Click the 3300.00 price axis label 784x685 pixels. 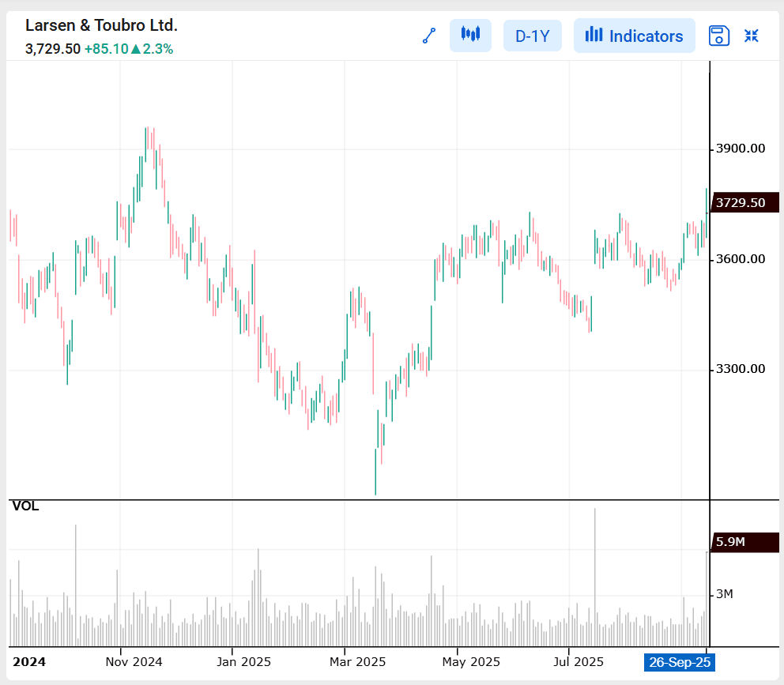point(741,369)
